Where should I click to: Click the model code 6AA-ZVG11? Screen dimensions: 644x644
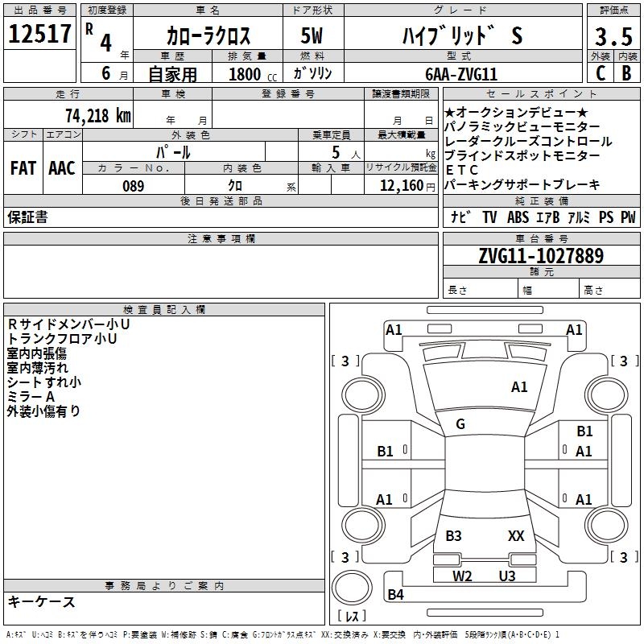tap(461, 74)
